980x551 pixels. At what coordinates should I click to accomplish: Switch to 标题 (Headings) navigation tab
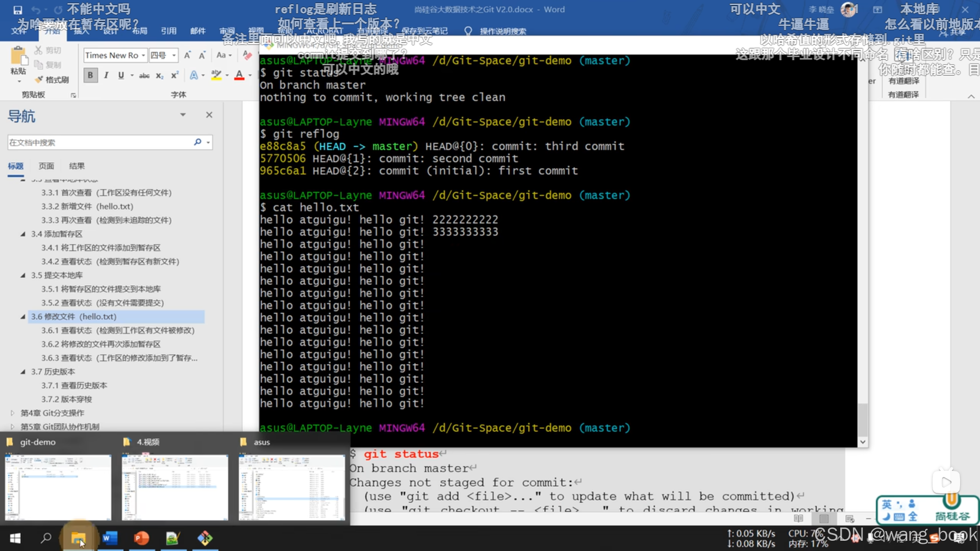coord(16,166)
